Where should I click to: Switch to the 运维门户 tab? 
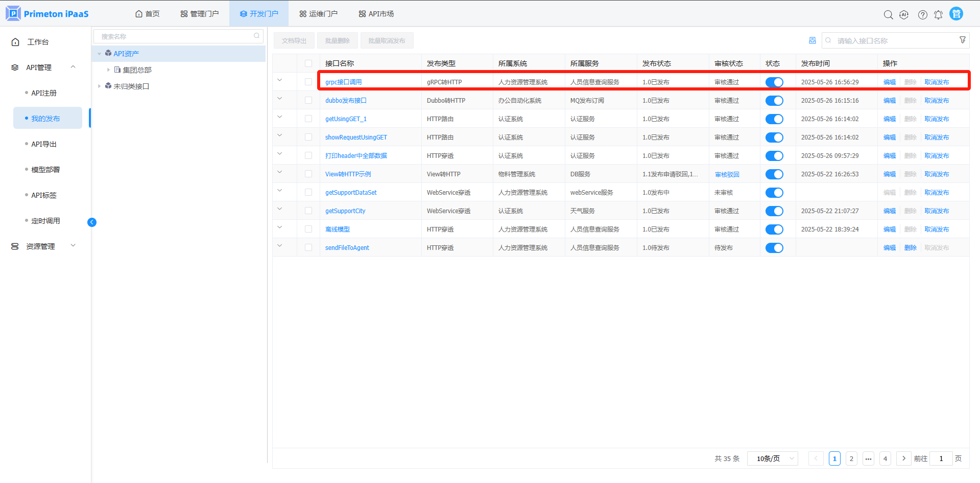point(318,14)
